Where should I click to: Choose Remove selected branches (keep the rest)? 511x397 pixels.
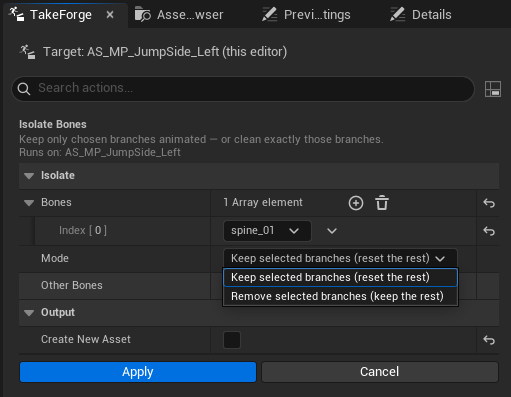340,296
